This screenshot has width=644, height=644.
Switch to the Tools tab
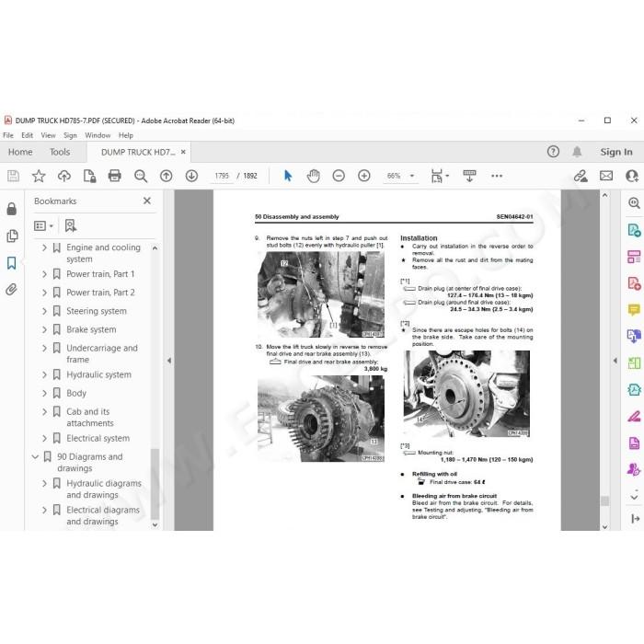(x=60, y=152)
